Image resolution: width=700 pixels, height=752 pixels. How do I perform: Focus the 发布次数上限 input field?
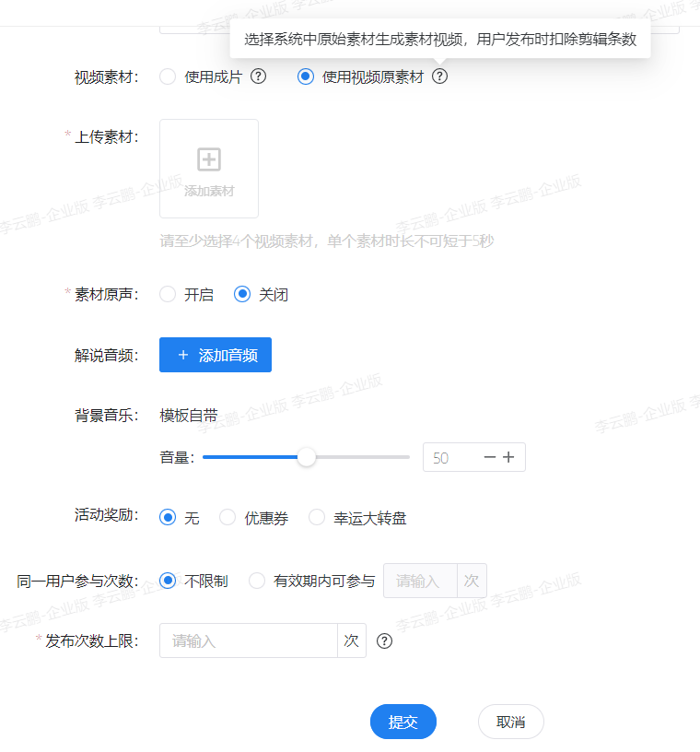[x=249, y=640]
